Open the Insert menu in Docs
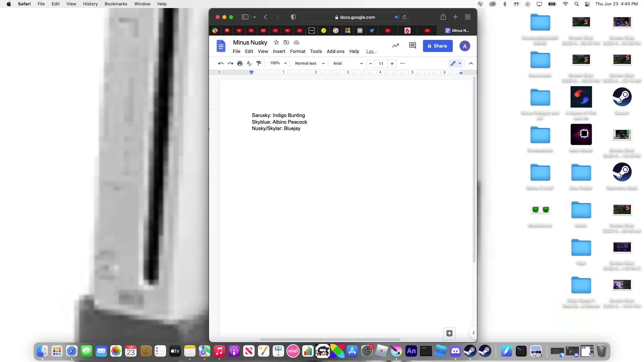644x362 pixels. (279, 51)
